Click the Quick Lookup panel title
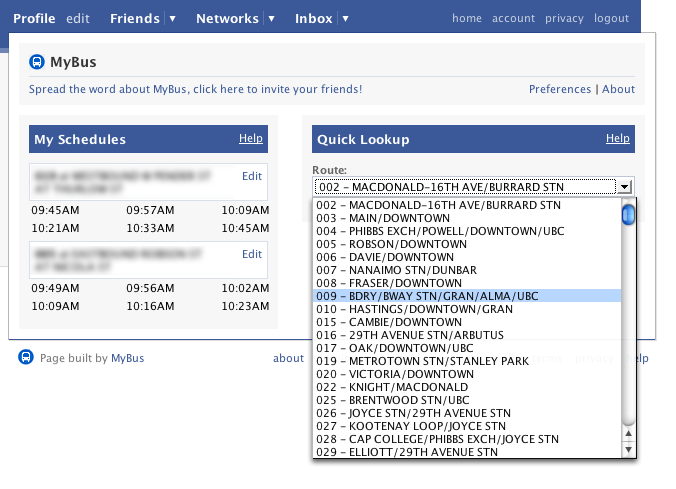 click(x=363, y=139)
